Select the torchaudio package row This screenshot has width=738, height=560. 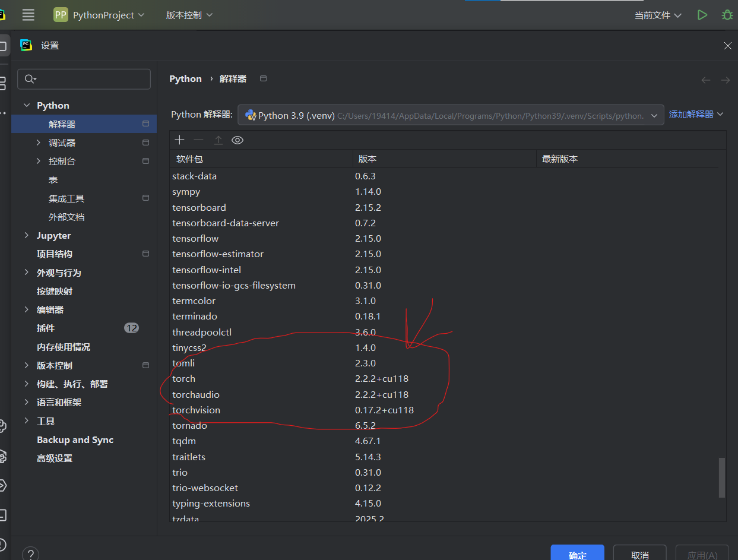[444, 394]
